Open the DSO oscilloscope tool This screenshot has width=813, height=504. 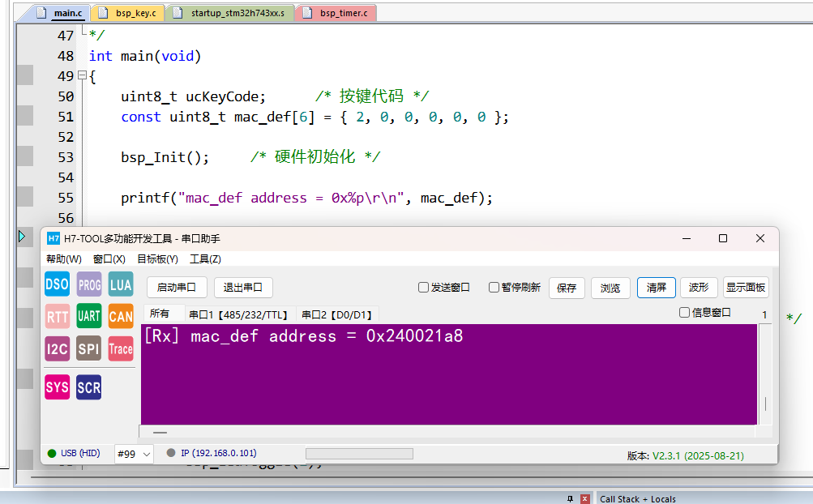pyautogui.click(x=57, y=284)
